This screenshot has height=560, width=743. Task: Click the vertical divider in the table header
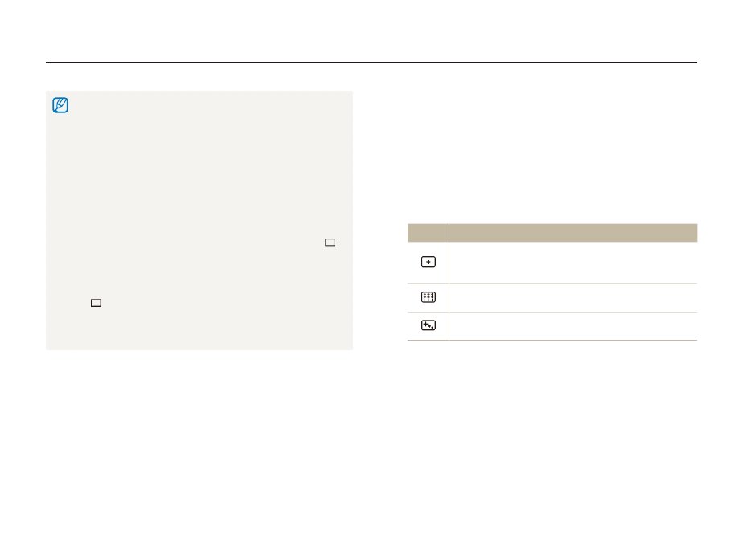coord(449,233)
